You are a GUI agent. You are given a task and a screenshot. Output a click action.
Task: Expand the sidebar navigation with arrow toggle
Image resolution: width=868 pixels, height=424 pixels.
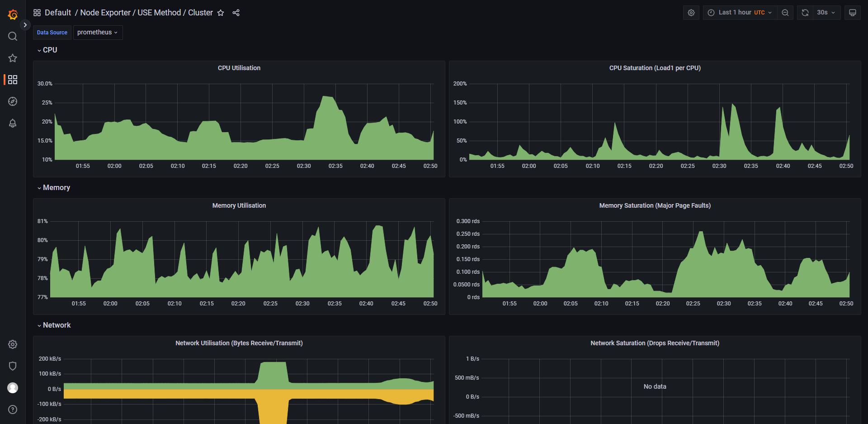[25, 25]
